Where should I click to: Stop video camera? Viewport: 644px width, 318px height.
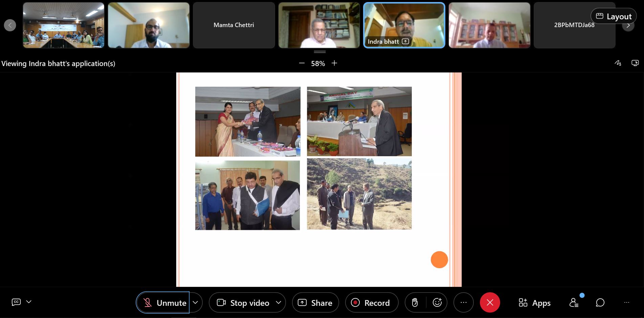coord(242,302)
